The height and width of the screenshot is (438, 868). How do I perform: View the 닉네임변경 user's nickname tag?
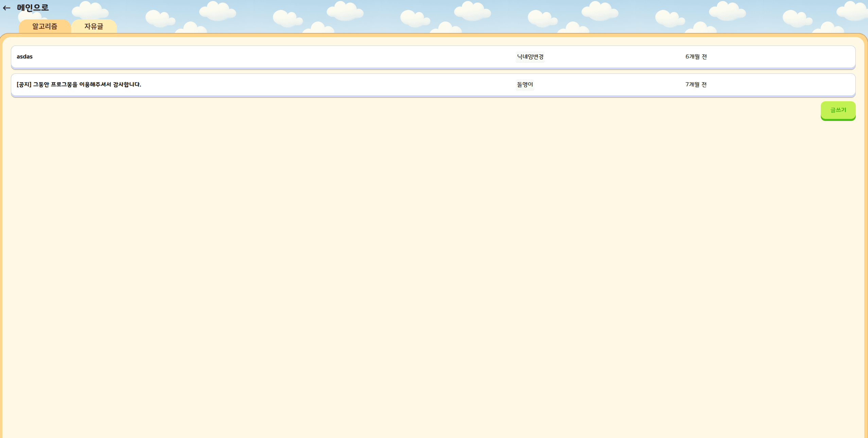coord(530,56)
